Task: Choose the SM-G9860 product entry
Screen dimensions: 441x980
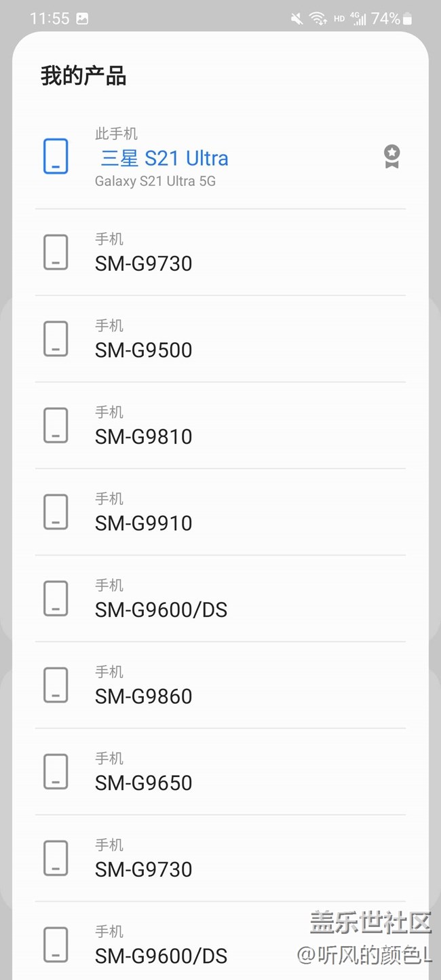Action: tap(144, 696)
